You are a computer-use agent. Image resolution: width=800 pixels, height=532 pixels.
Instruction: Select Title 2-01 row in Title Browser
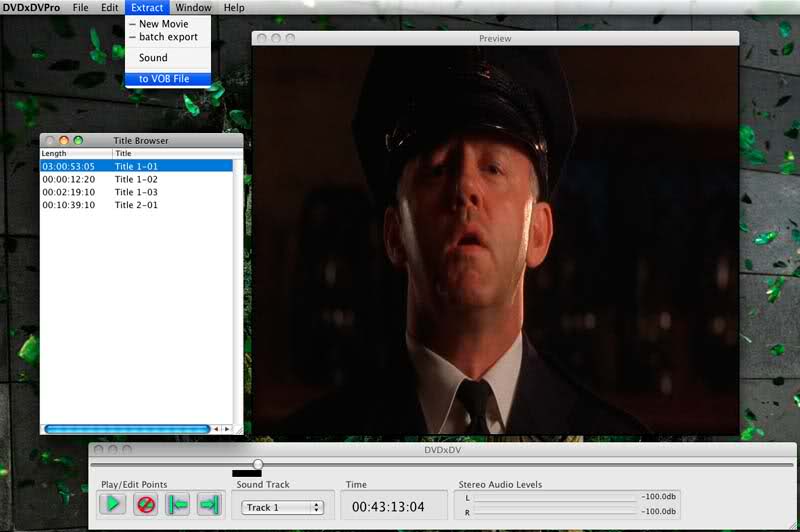136,205
